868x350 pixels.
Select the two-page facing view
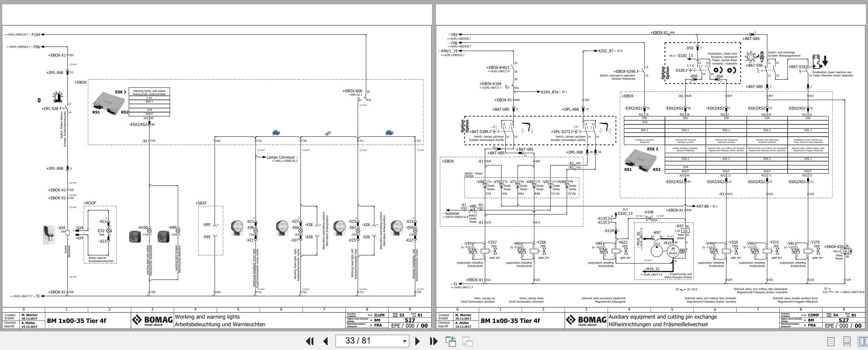(863, 341)
